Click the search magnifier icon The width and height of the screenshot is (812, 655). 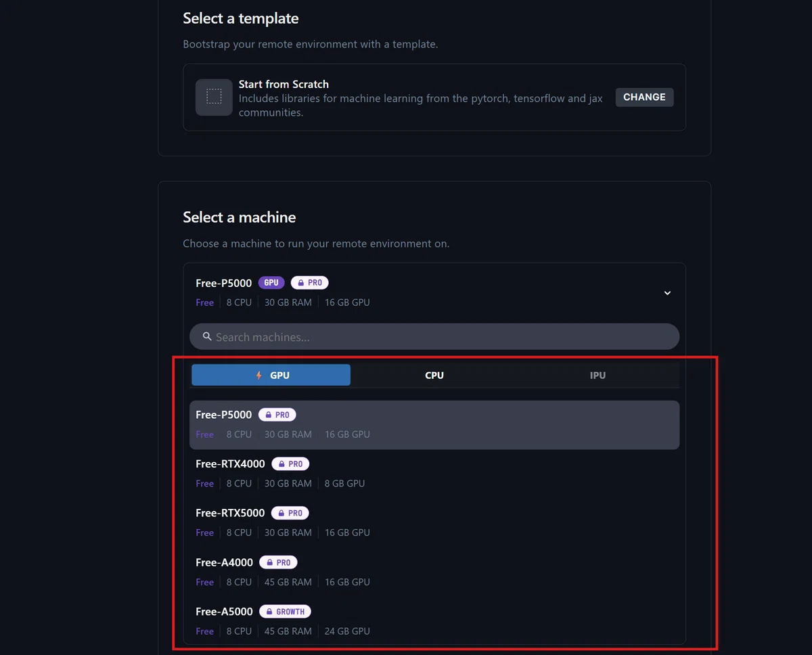point(207,336)
